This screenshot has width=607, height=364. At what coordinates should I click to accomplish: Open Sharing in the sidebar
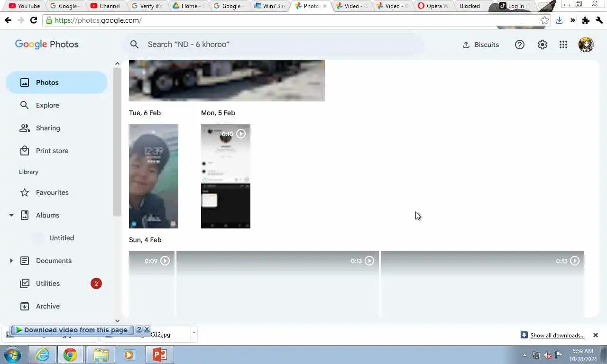click(56, 128)
